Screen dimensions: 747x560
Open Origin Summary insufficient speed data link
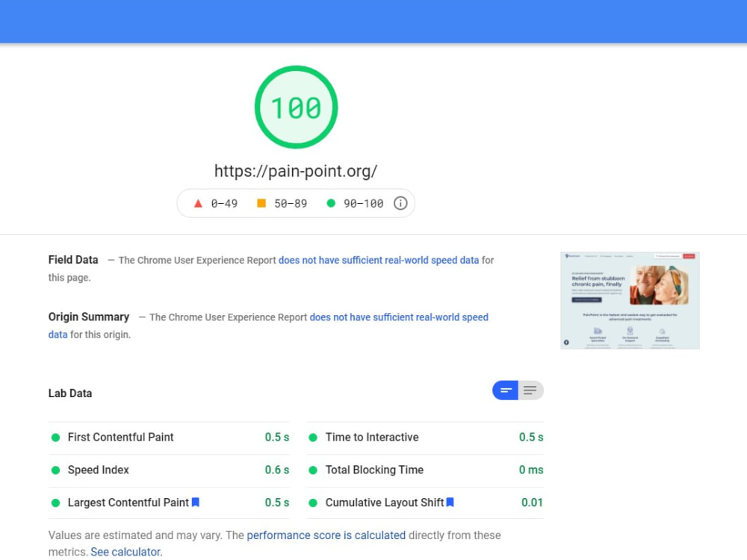pos(268,326)
